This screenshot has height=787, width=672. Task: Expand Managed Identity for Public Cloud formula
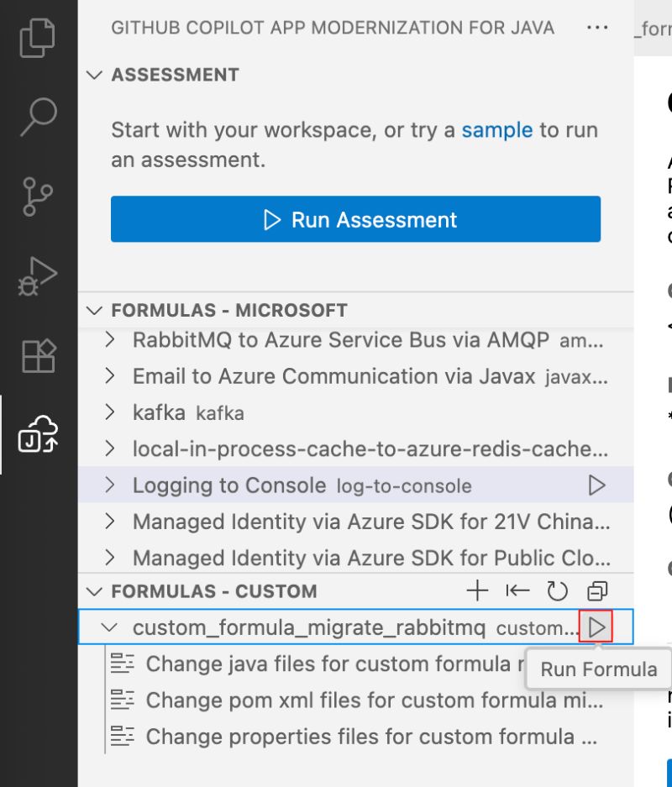pos(110,558)
